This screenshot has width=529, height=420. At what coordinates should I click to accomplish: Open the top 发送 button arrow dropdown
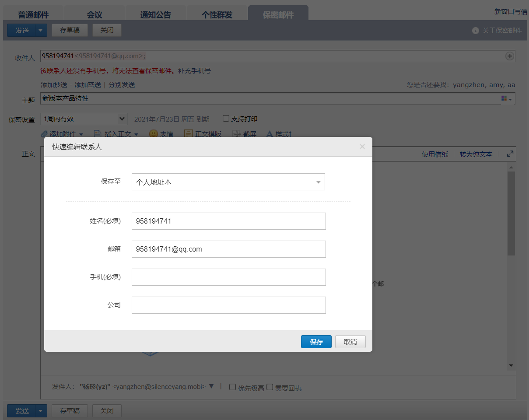40,30
